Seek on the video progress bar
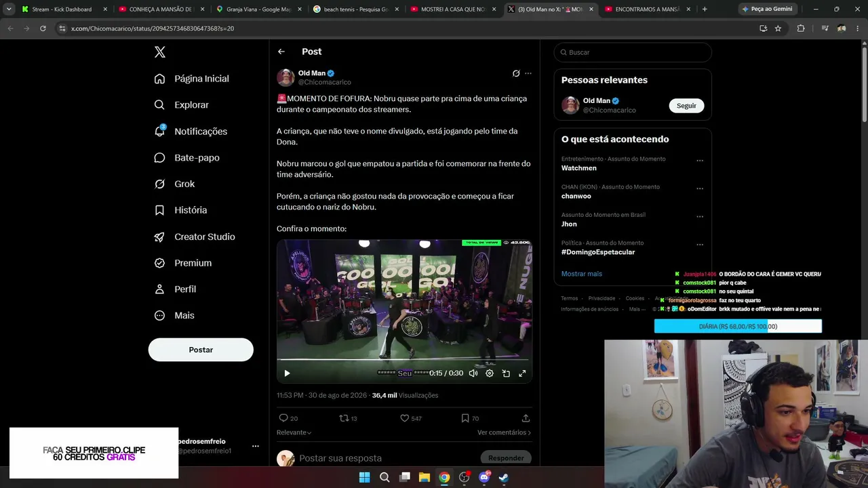 [x=404, y=360]
